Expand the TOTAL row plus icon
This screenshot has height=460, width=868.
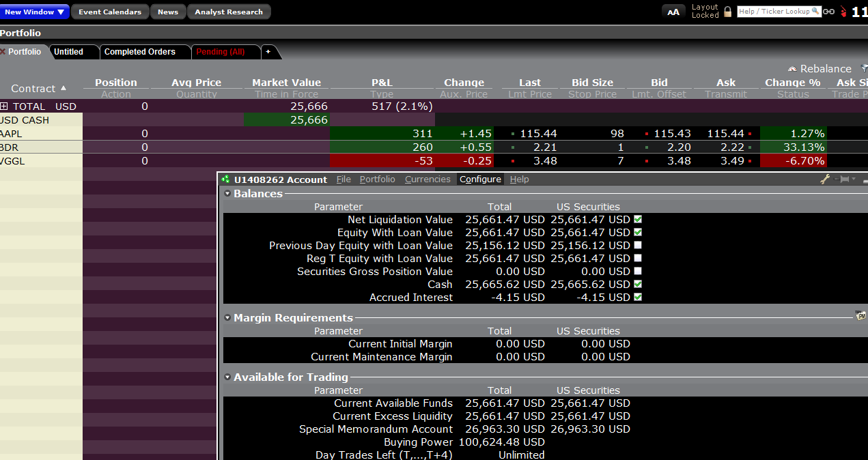pyautogui.click(x=4, y=106)
